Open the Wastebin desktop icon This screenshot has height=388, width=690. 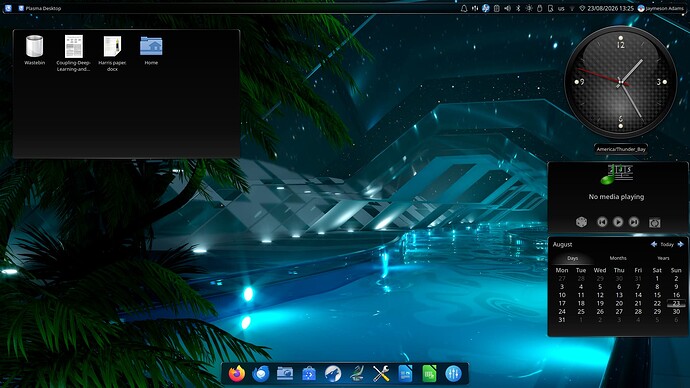pos(34,50)
